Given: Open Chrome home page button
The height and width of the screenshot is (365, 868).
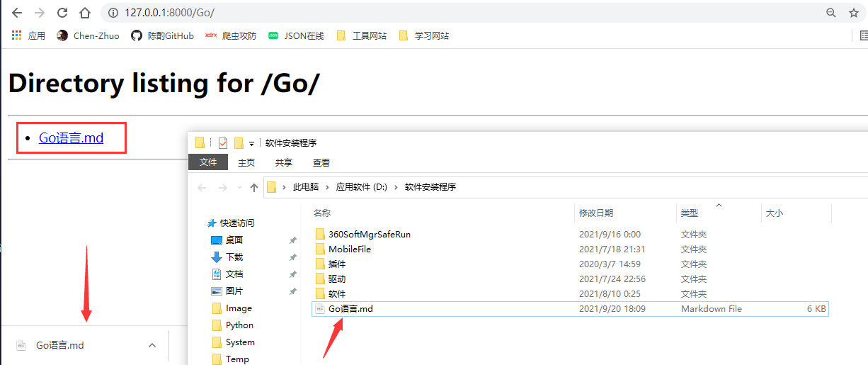Looking at the screenshot, I should (85, 13).
